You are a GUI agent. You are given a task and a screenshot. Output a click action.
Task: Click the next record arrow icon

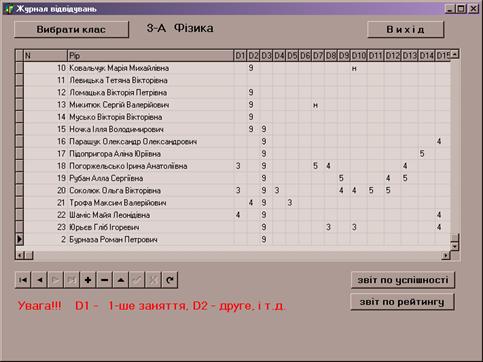point(56,280)
